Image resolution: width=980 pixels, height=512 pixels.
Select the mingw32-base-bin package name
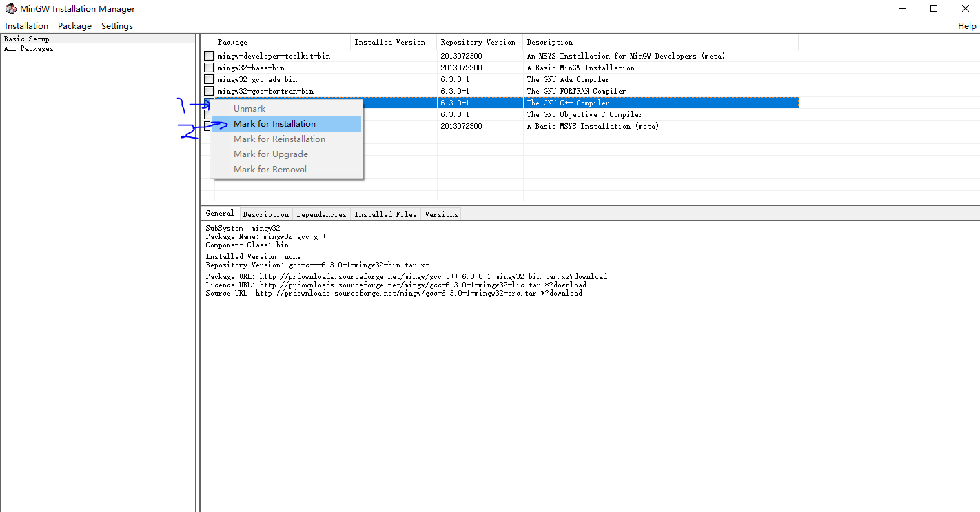251,68
